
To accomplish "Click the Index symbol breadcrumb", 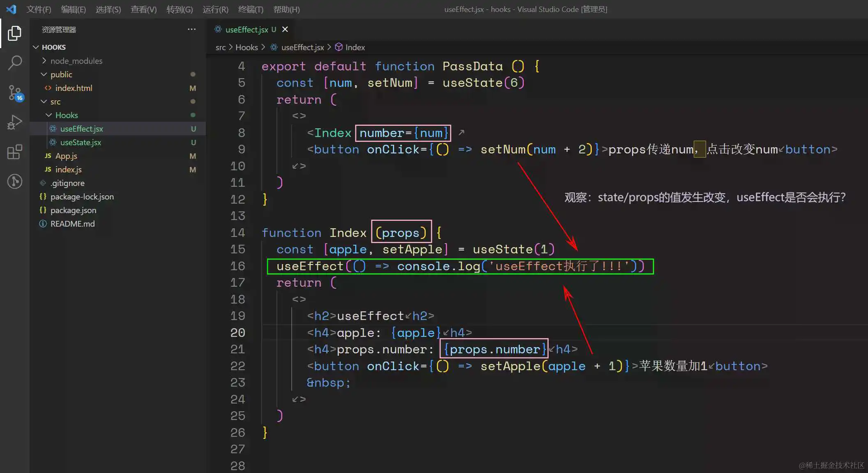I will pyautogui.click(x=355, y=47).
